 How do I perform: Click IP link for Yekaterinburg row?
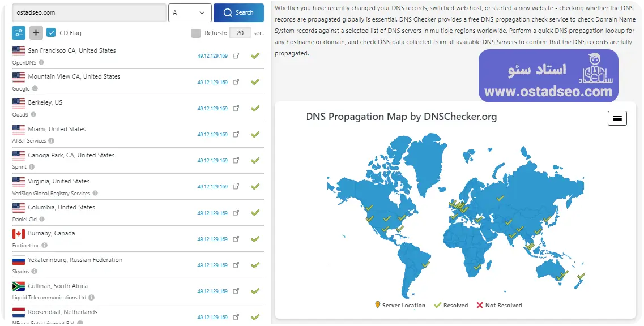[x=212, y=265]
